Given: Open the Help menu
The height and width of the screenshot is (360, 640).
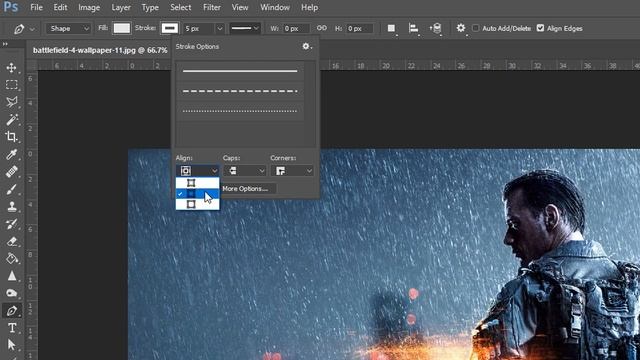Looking at the screenshot, I should coord(309,7).
